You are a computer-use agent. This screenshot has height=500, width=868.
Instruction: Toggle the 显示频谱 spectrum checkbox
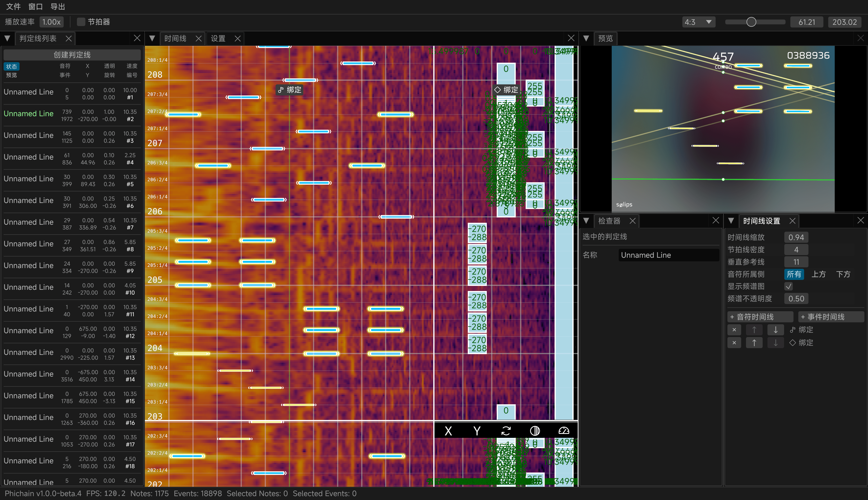(x=789, y=286)
